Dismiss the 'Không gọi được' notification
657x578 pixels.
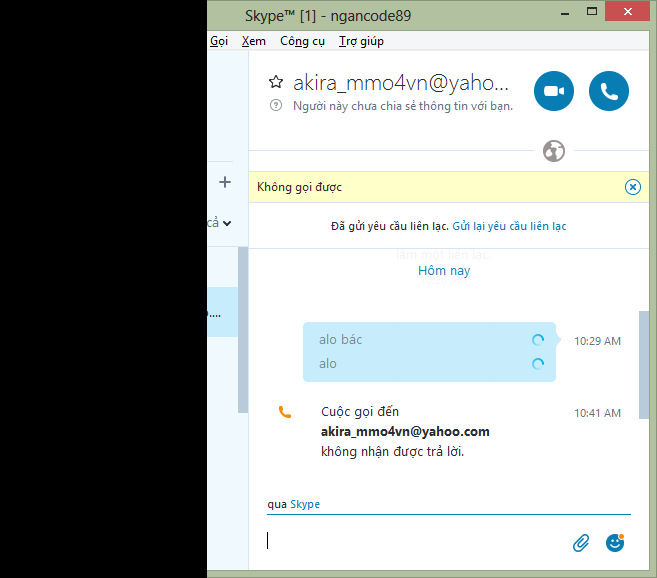click(632, 187)
